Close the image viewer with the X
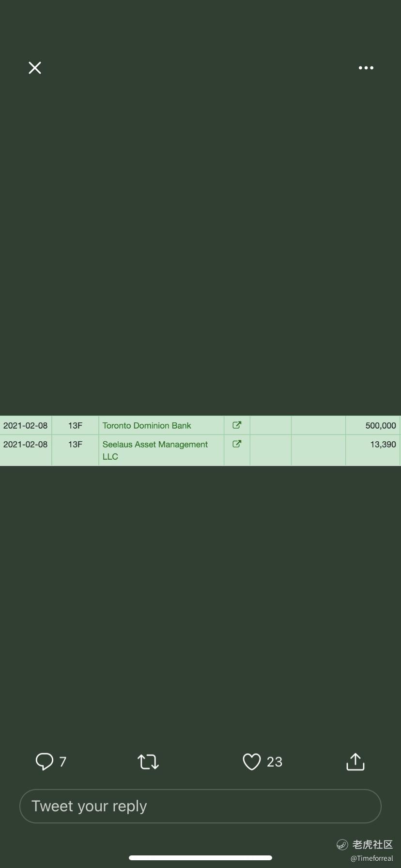 35,68
